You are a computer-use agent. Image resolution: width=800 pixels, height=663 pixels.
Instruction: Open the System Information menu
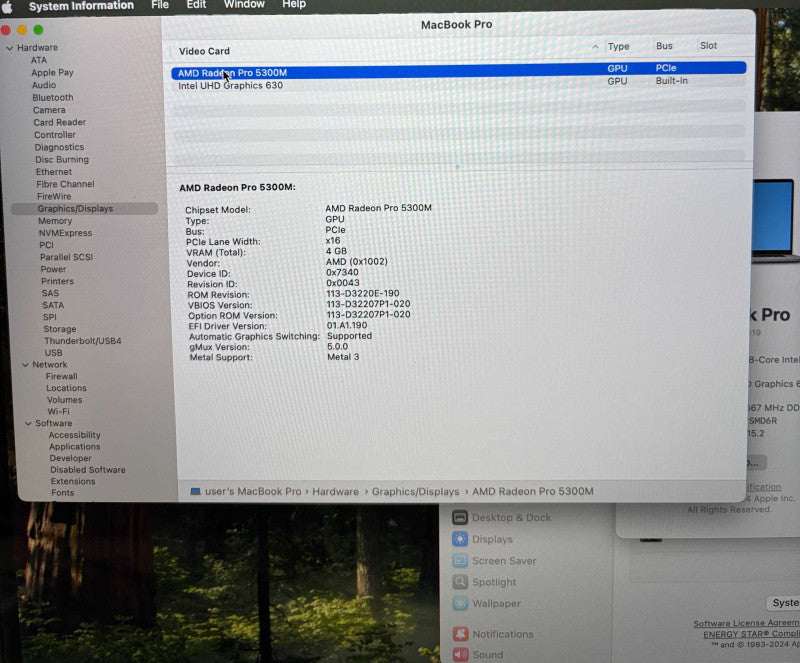[81, 6]
